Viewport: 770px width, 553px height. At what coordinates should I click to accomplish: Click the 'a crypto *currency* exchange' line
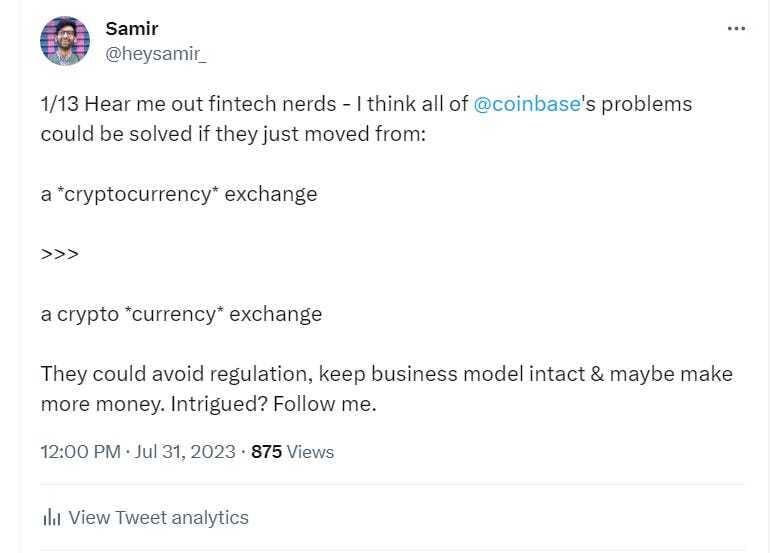(181, 314)
